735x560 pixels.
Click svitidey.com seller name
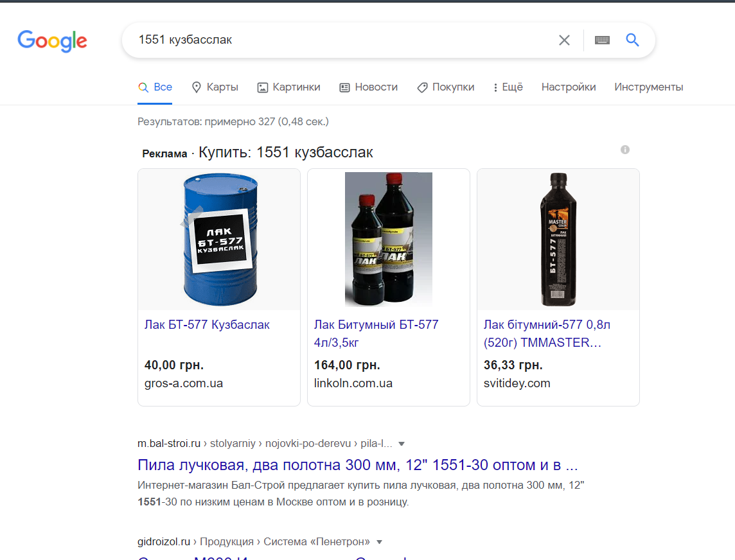point(517,383)
